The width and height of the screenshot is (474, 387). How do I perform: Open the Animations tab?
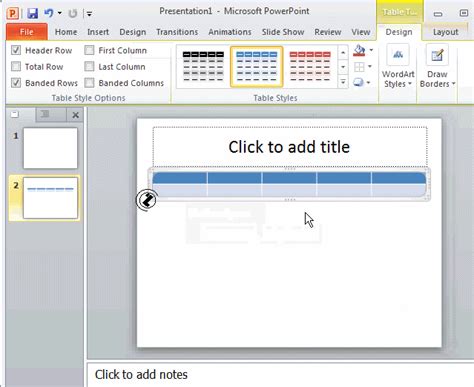(x=230, y=32)
